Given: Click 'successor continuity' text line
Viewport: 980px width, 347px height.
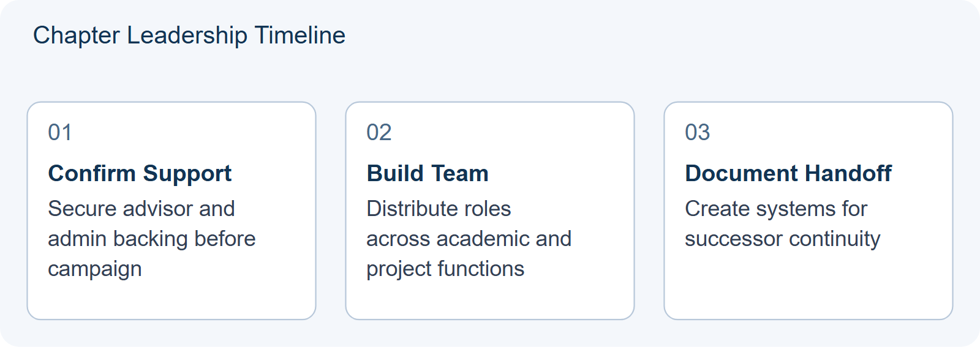Looking at the screenshot, I should coord(783,239).
